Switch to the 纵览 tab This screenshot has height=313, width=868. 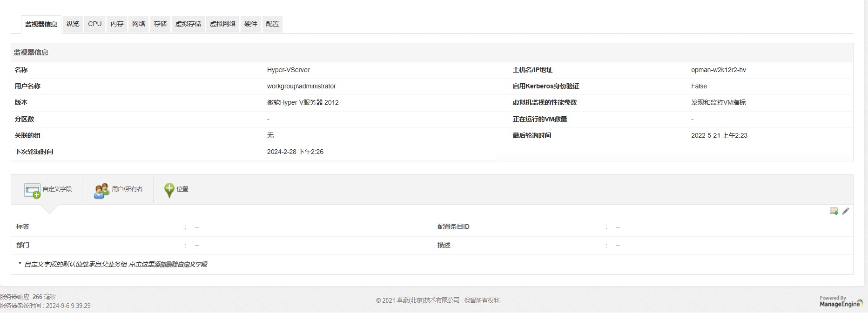click(73, 24)
